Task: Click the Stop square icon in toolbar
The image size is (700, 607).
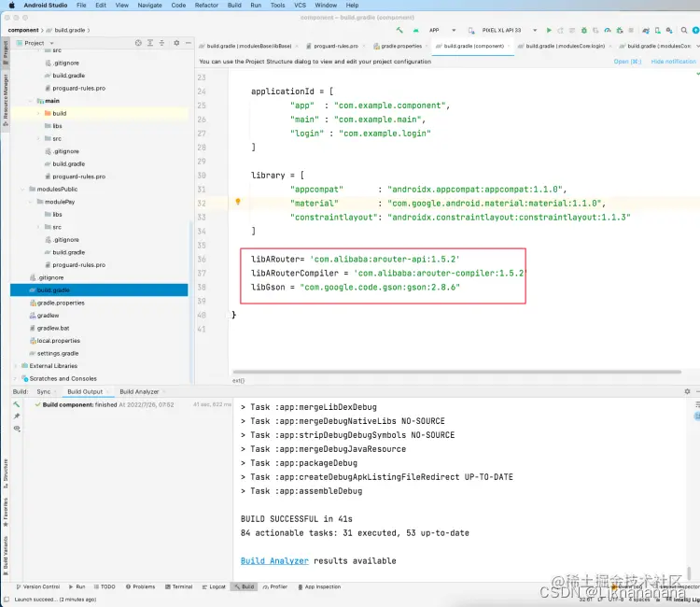Action: click(631, 31)
